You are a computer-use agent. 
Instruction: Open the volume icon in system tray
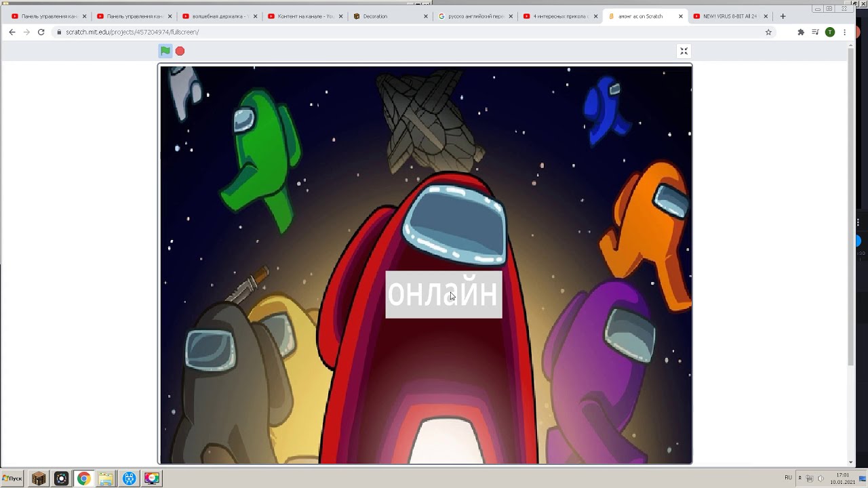(x=821, y=479)
